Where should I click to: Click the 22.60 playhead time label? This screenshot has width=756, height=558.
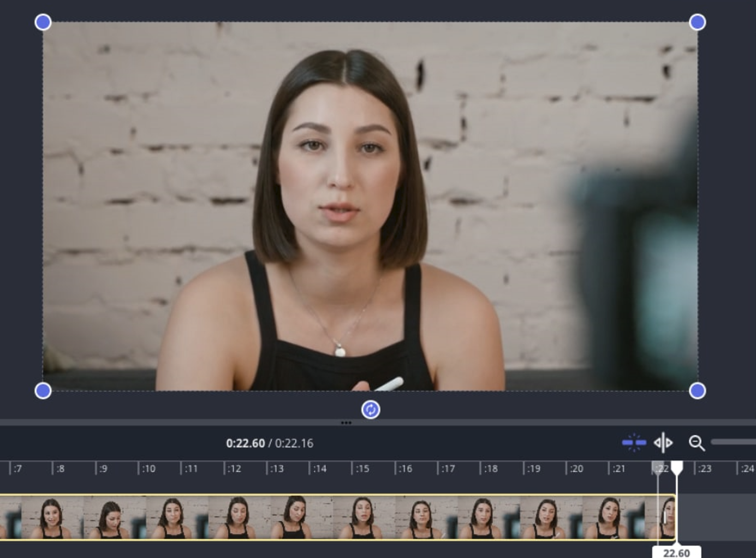coord(676,553)
